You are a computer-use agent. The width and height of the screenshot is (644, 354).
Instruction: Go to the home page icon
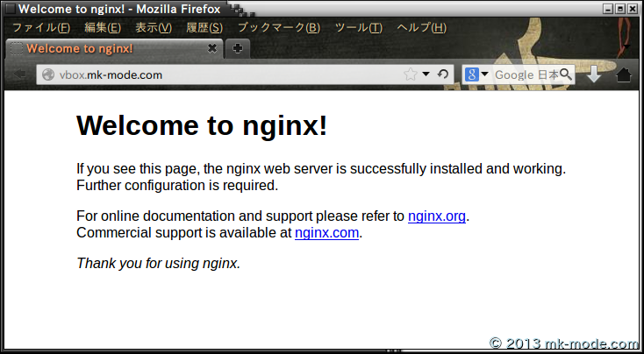coord(624,74)
